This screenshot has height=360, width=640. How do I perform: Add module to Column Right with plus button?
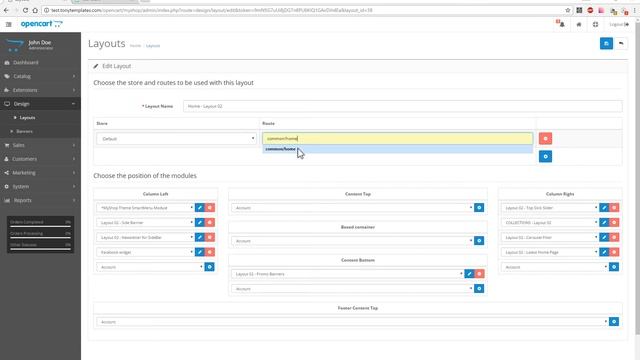(x=614, y=267)
